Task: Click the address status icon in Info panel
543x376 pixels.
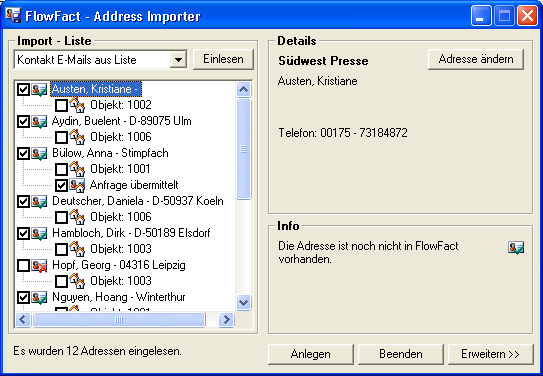Action: pos(516,248)
